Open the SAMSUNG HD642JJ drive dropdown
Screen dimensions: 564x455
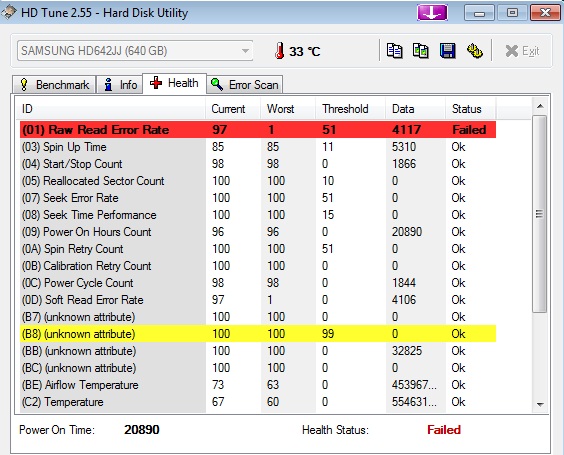135,51
